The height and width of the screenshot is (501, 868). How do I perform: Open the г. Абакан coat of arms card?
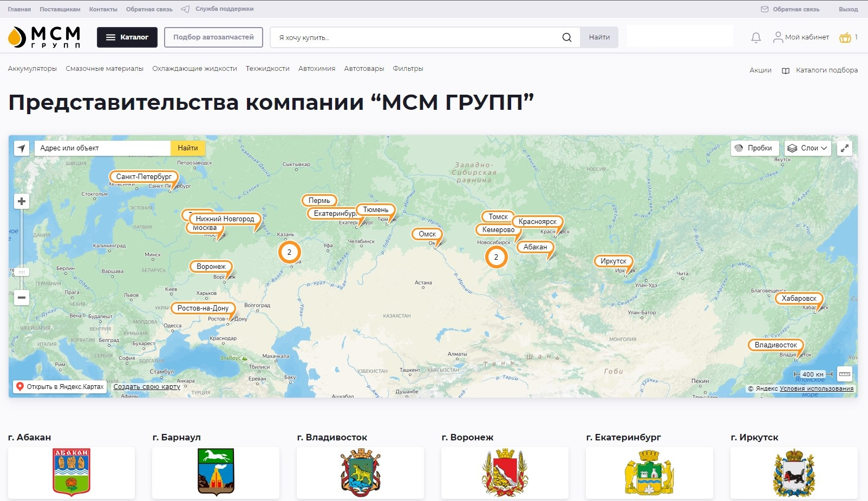click(71, 472)
